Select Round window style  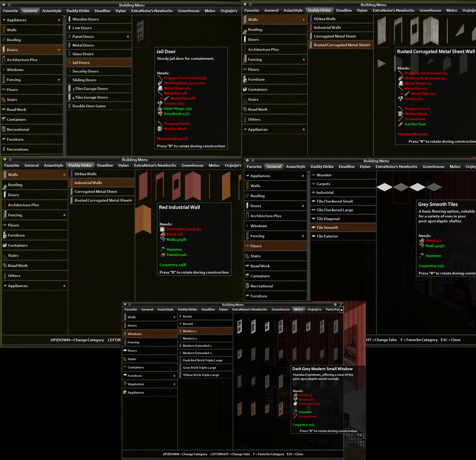point(205,324)
